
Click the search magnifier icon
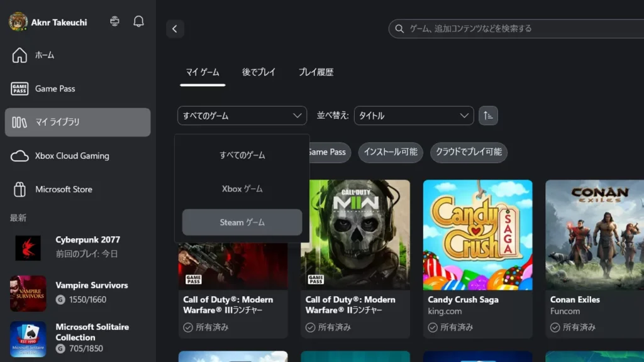(x=399, y=29)
